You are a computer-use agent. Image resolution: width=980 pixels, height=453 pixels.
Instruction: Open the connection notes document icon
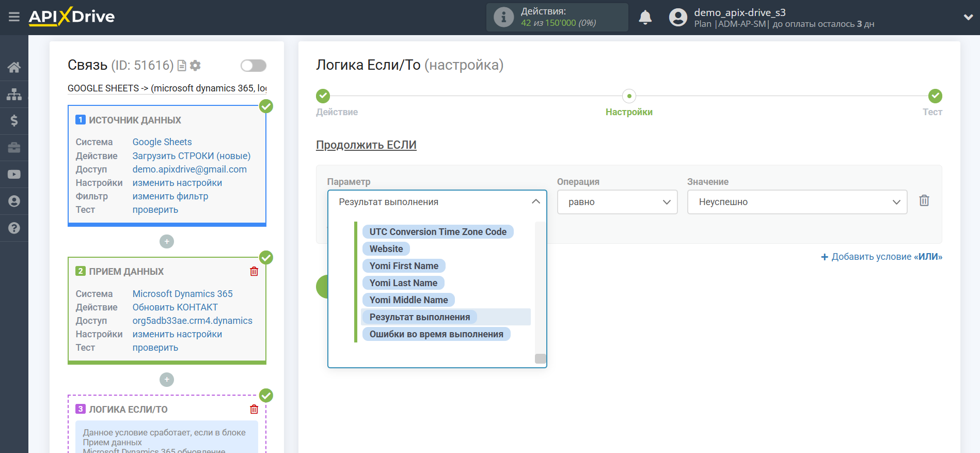181,66
